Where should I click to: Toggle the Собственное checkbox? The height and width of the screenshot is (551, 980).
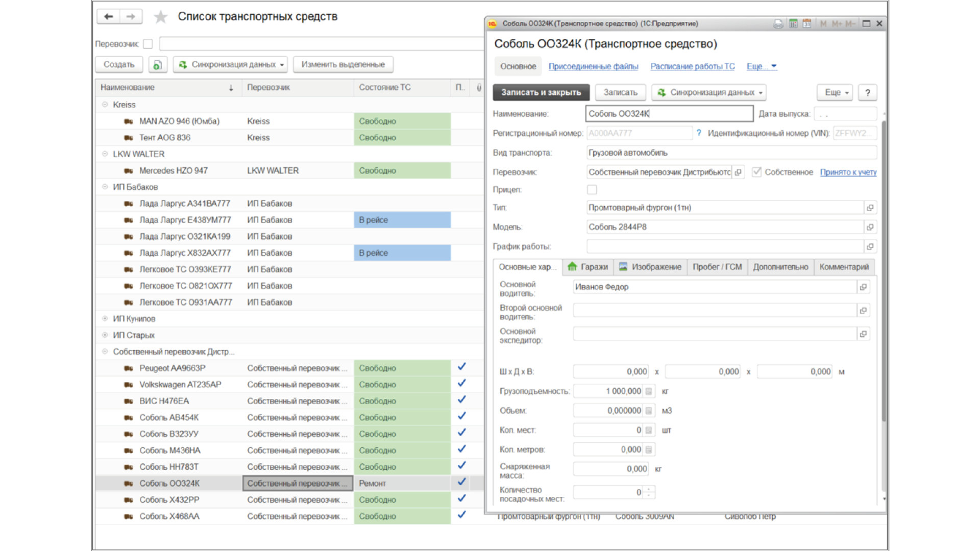757,172
